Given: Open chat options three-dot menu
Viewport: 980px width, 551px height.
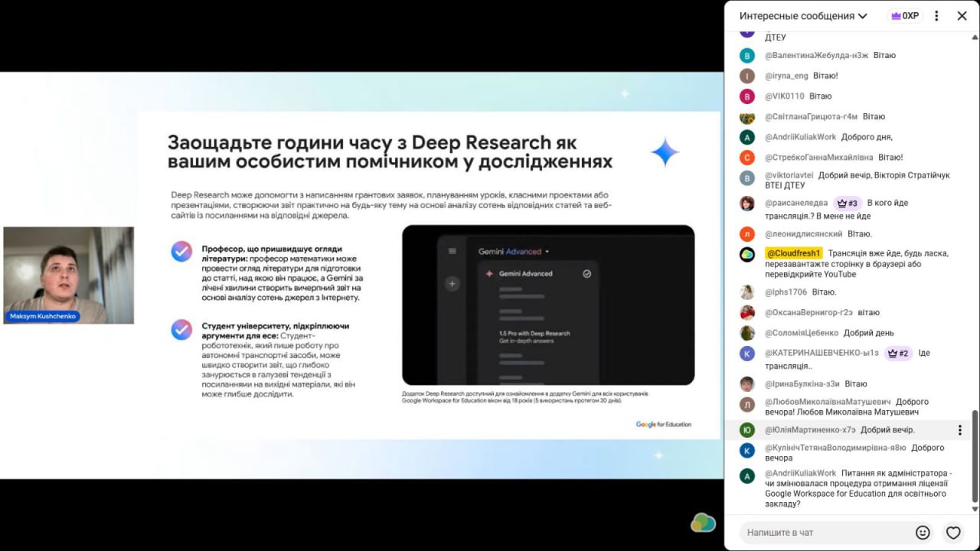Looking at the screenshot, I should click(x=936, y=15).
